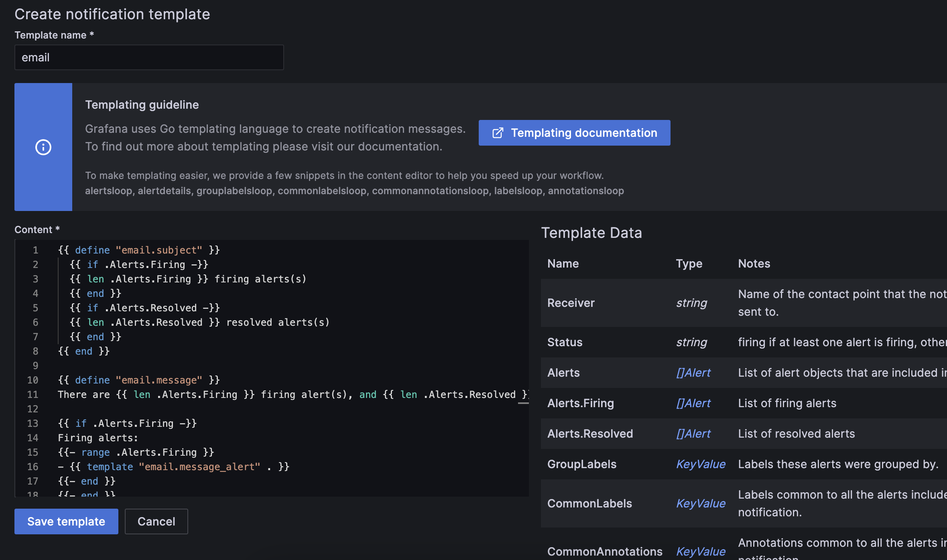Open []Alert type link for Alerts.Resolved row
Viewport: 947px width, 560px height.
pos(693,434)
